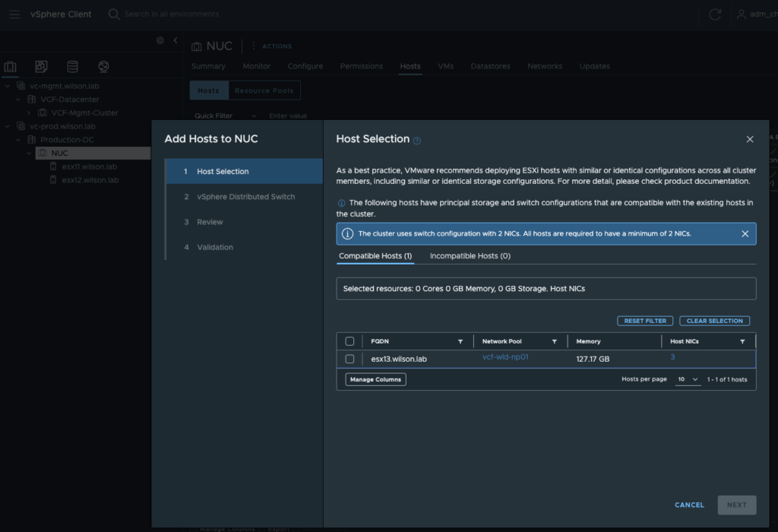Open the Hosts and Clusters inventory view
This screenshot has height=532, width=778.
point(11,67)
